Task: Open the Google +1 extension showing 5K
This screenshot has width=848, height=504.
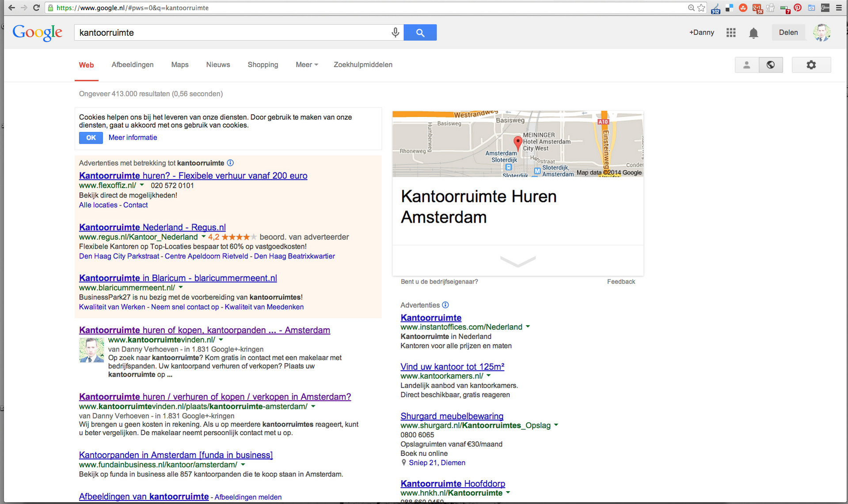Action: click(x=757, y=8)
